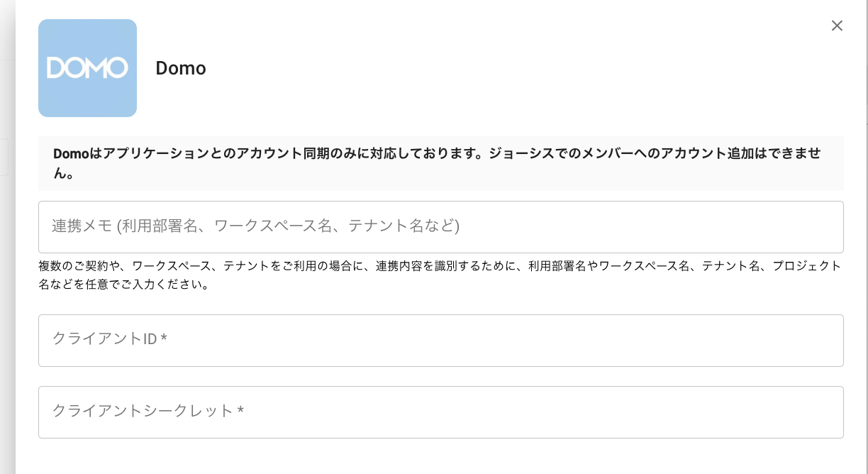The height and width of the screenshot is (474, 868).
Task: Click the white DOMO wordmark in the logo
Action: click(x=87, y=68)
